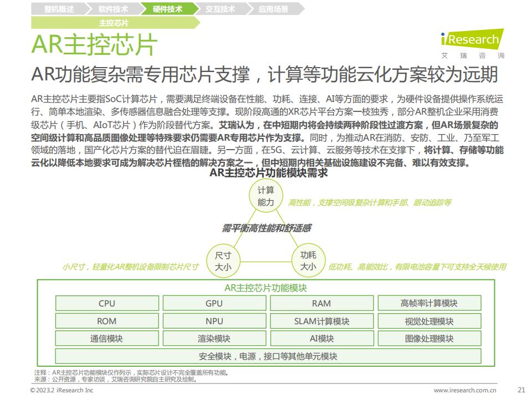Go to the 交互技术 tab
The width and height of the screenshot is (532, 399).
[x=220, y=9]
